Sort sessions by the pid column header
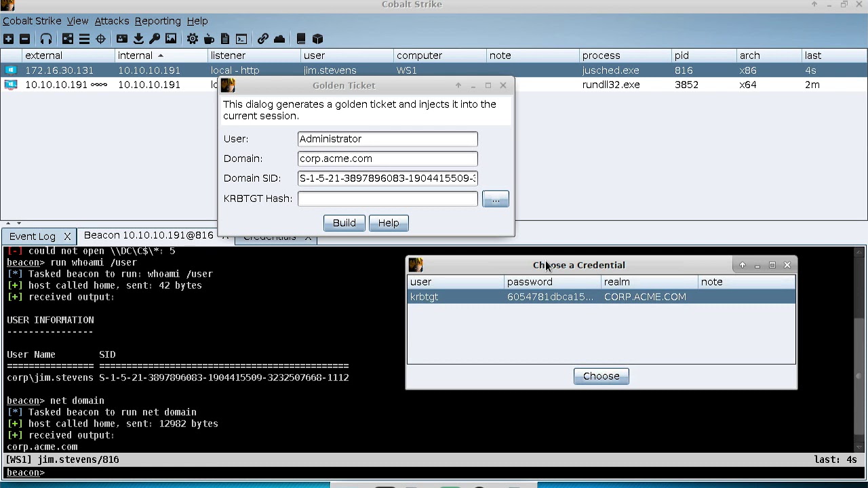This screenshot has width=868, height=488. tap(704, 56)
